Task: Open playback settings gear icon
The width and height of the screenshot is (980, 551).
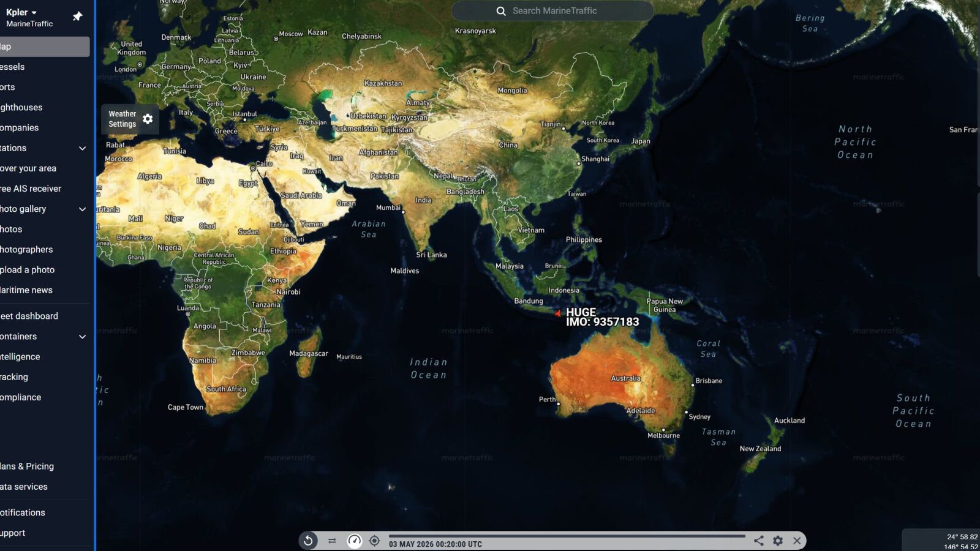Action: pos(778,541)
